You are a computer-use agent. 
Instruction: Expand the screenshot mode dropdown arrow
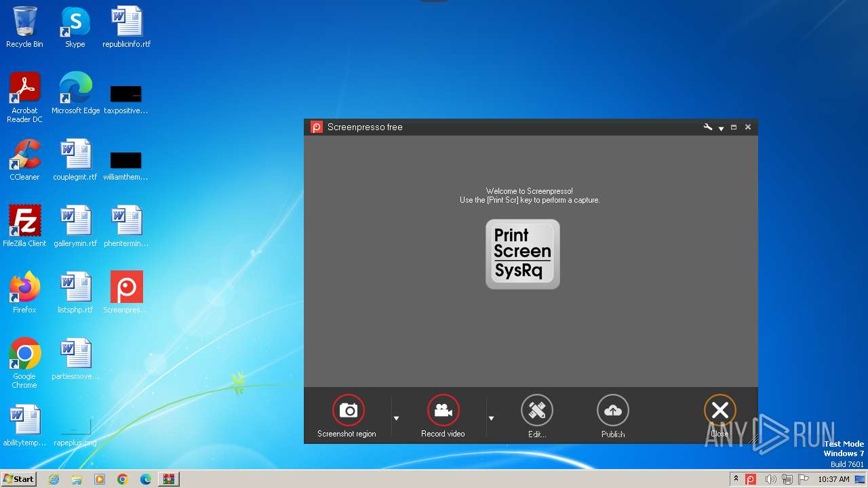(397, 418)
